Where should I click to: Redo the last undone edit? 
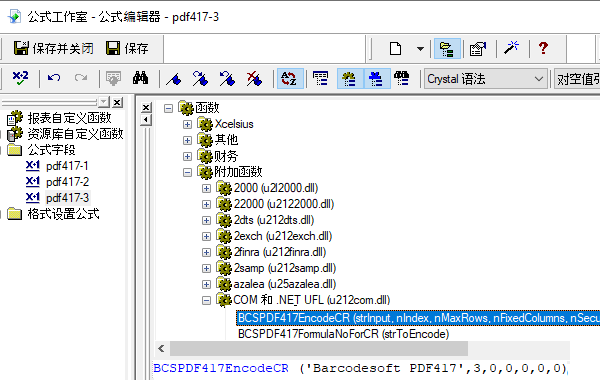[x=81, y=78]
